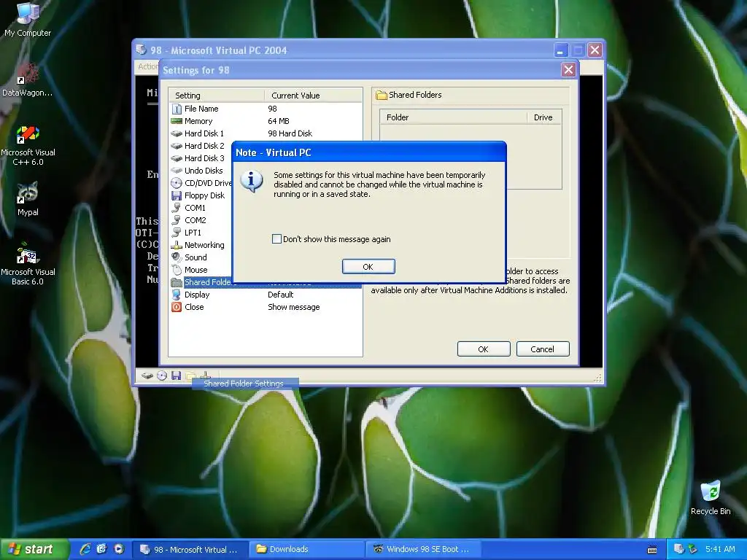Select the File Name setting icon
747x560 pixels.
177,109
